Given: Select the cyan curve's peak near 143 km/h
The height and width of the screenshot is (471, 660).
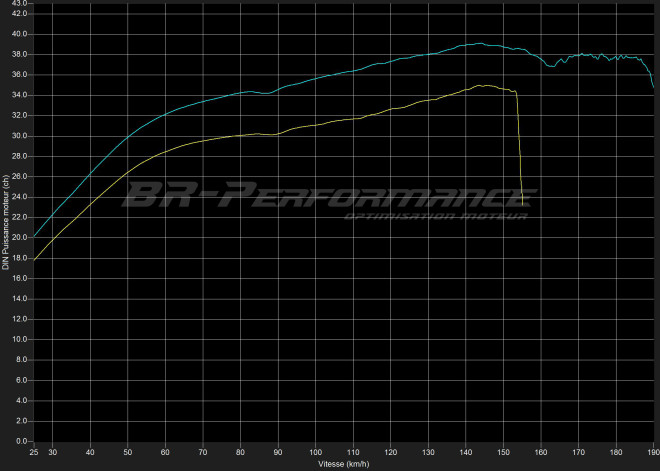Looking at the screenshot, I should [x=480, y=44].
